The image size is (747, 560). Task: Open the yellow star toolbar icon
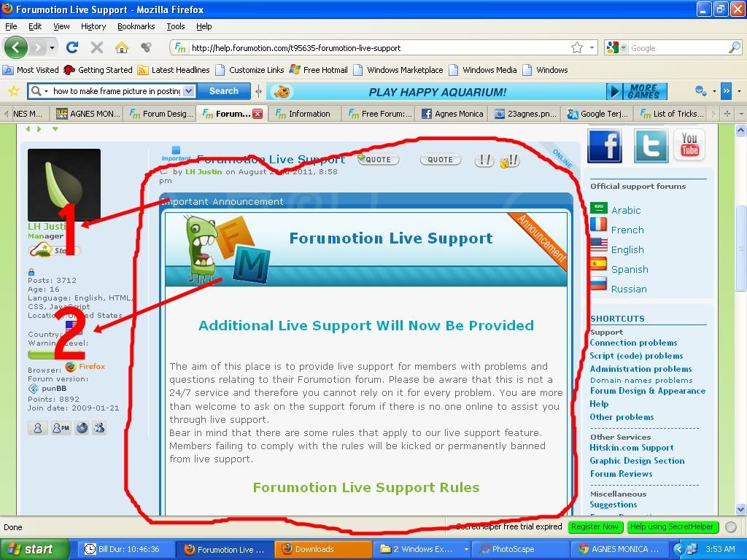(x=14, y=90)
